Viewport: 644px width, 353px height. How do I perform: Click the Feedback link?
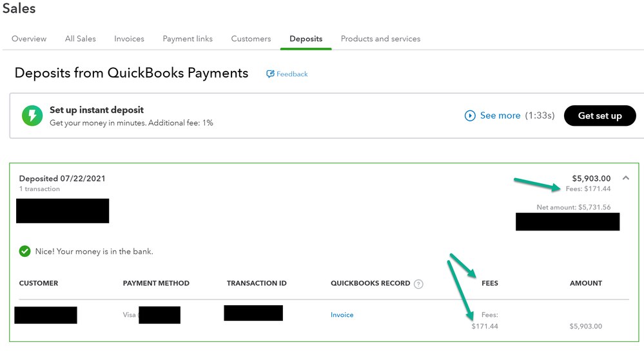coord(292,74)
